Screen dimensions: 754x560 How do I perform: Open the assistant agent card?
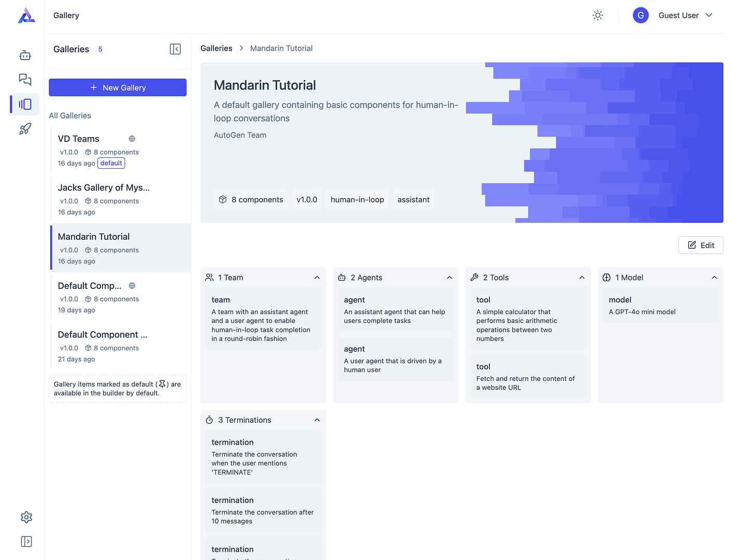click(x=396, y=310)
